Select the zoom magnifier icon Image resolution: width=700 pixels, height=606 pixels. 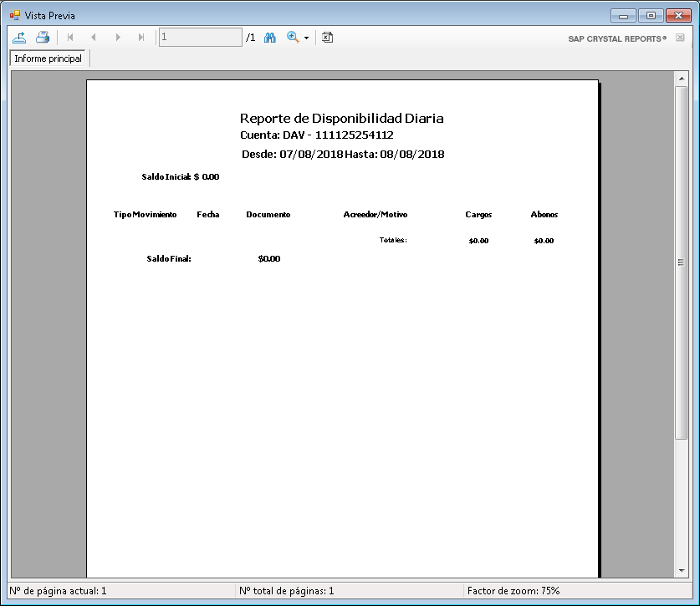click(292, 37)
